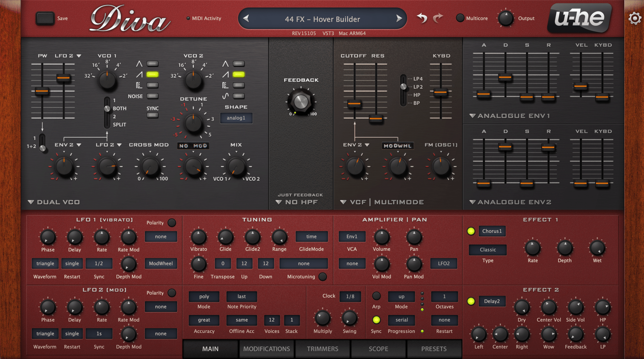Click the Diva logo
Screen dimensions: 644x359
coord(130,19)
